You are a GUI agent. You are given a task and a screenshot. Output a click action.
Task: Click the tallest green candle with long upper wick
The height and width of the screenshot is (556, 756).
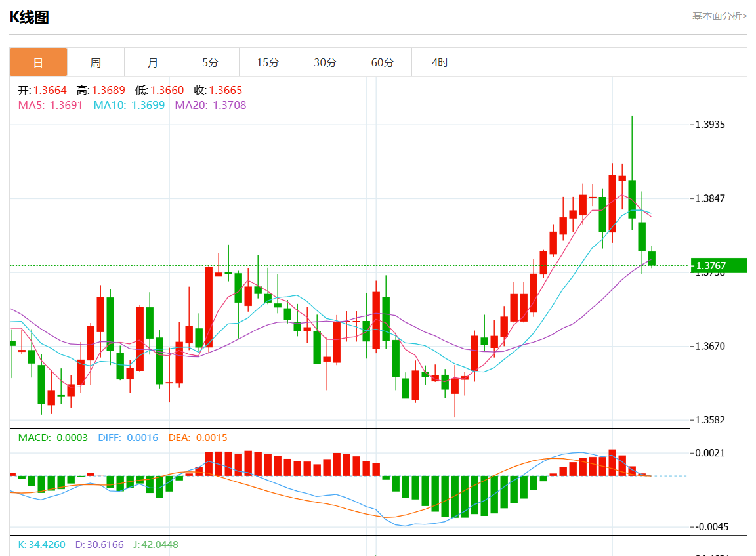click(x=632, y=199)
